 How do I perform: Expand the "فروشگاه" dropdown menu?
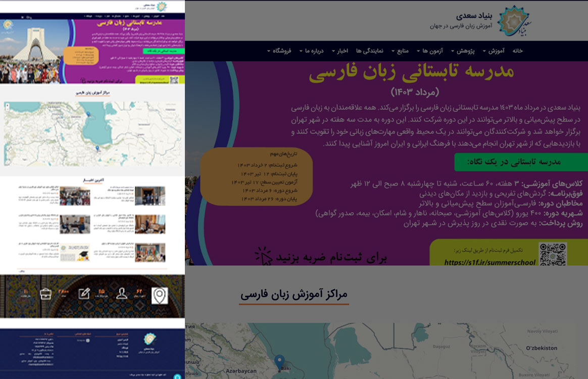point(279,51)
